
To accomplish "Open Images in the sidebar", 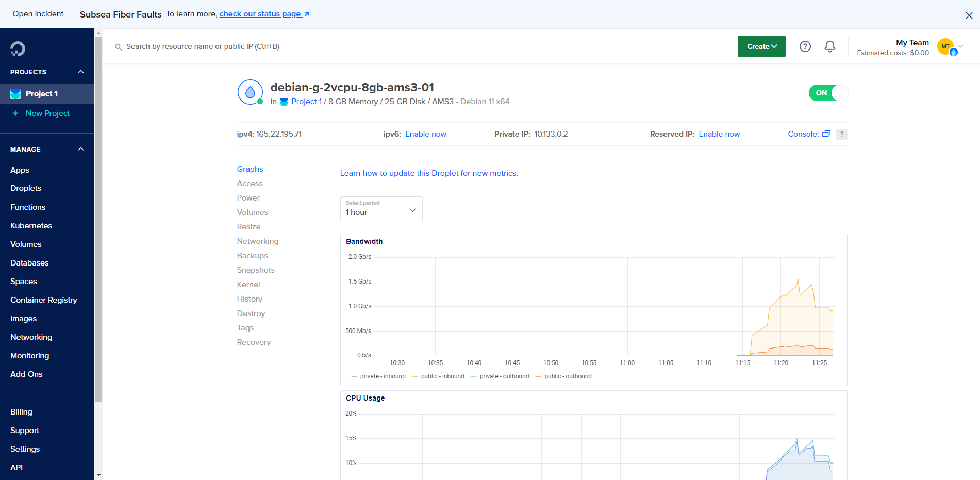I will 24,319.
